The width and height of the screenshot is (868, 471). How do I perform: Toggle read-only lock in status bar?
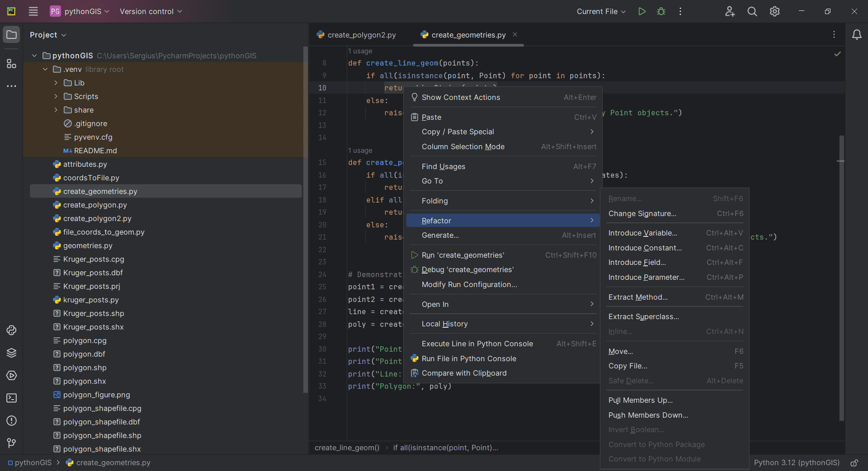(x=854, y=463)
